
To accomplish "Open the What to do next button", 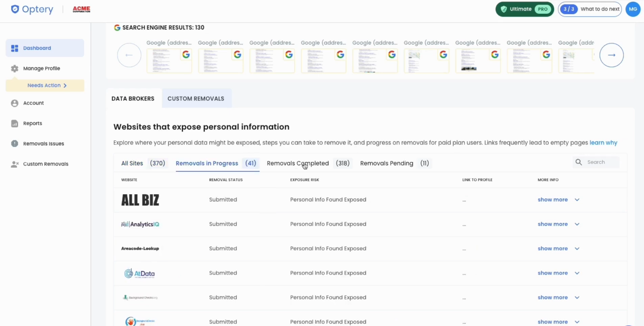I will (x=590, y=9).
